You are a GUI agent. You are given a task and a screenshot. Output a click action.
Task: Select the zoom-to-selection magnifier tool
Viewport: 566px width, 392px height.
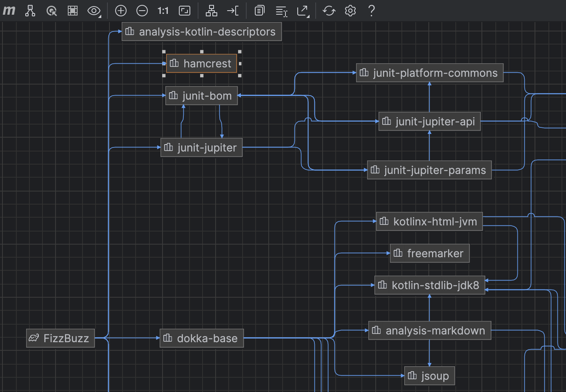point(51,11)
